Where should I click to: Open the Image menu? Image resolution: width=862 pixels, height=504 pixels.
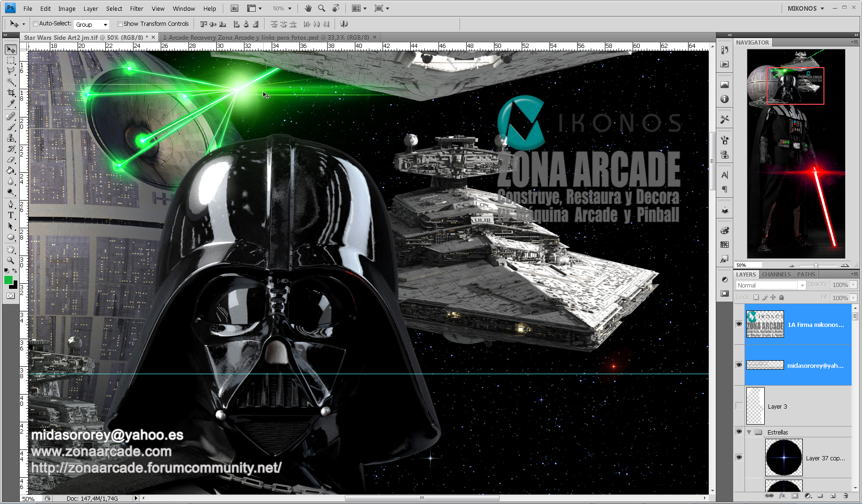coord(67,8)
